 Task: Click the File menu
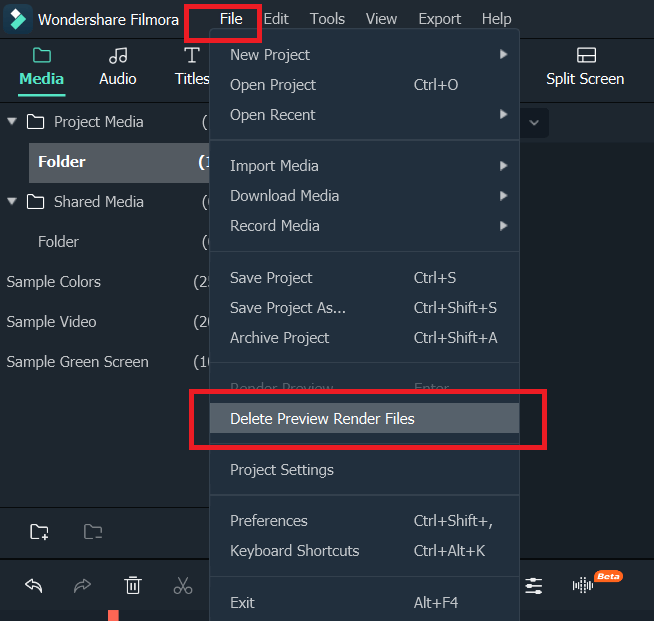(x=231, y=19)
